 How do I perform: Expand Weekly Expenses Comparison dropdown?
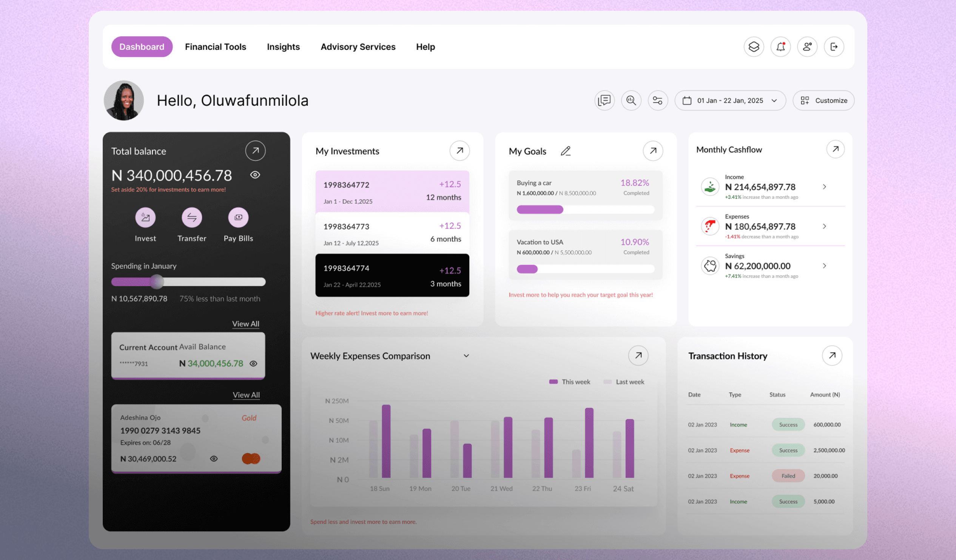tap(466, 356)
